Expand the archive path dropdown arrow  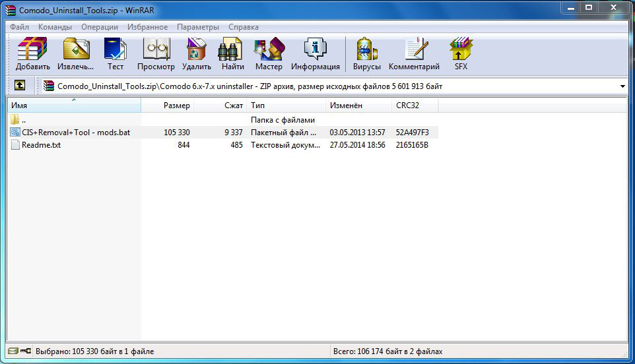pyautogui.click(x=622, y=86)
